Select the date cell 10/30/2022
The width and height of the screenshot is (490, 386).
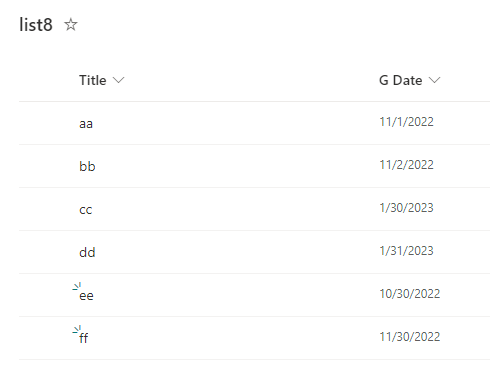coord(410,294)
